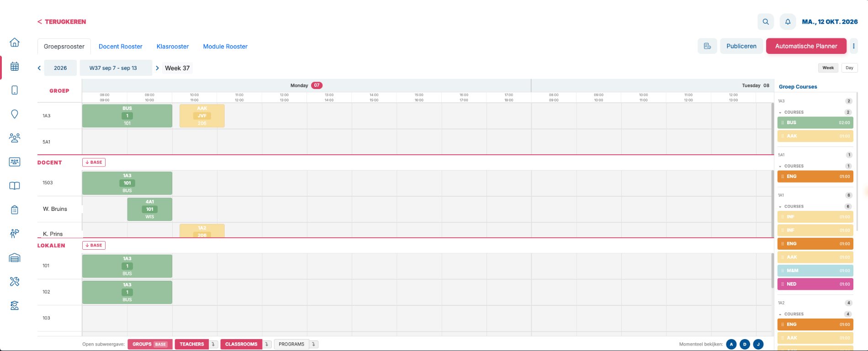Go to the previous week arrow
This screenshot has width=868, height=351.
pos(39,68)
